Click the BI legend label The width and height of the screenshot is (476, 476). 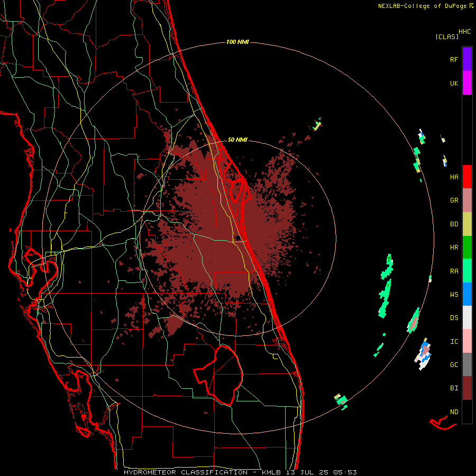pos(454,388)
